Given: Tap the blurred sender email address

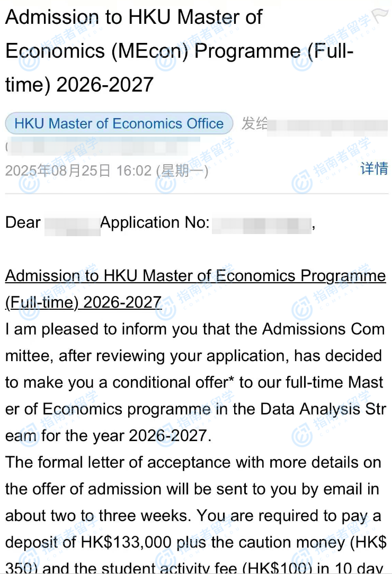Looking at the screenshot, I should click(x=103, y=146).
